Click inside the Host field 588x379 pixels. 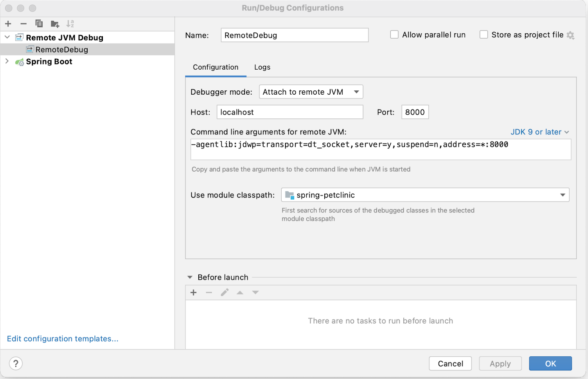pyautogui.click(x=290, y=112)
